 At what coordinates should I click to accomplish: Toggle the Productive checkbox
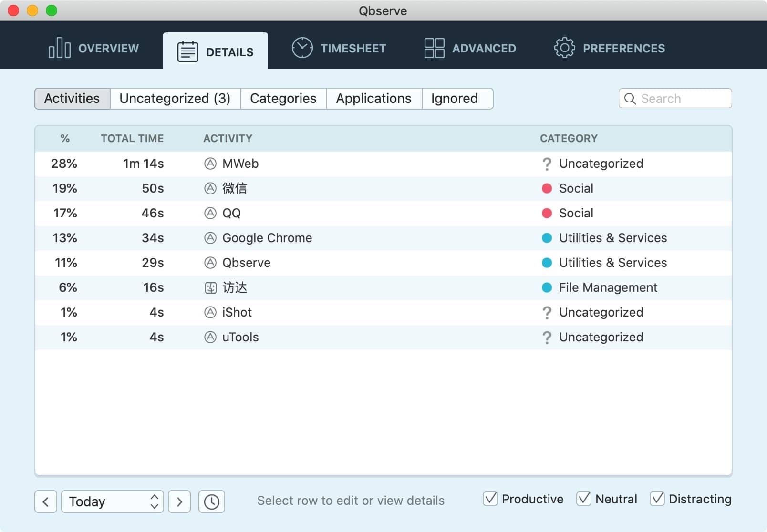[490, 499]
